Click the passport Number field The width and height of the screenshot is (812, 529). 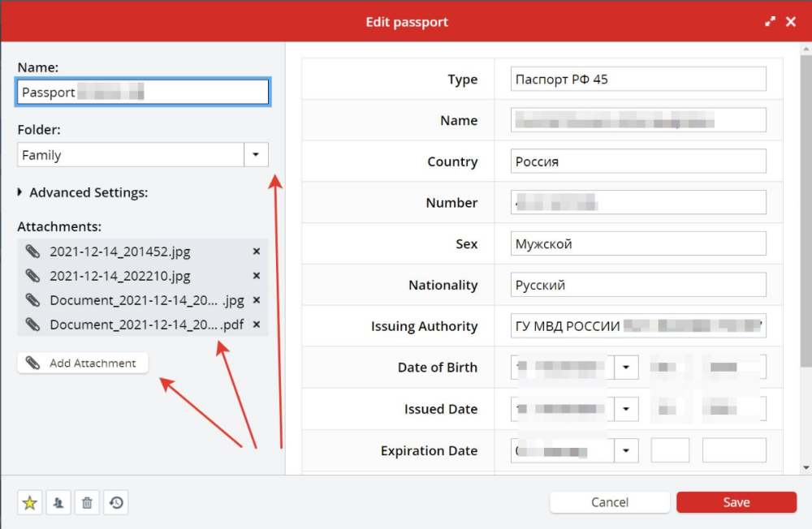coord(638,202)
